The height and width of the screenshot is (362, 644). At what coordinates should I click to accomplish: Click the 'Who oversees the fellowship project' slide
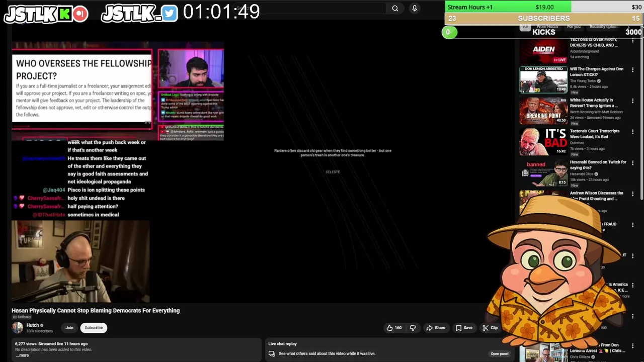point(82,88)
